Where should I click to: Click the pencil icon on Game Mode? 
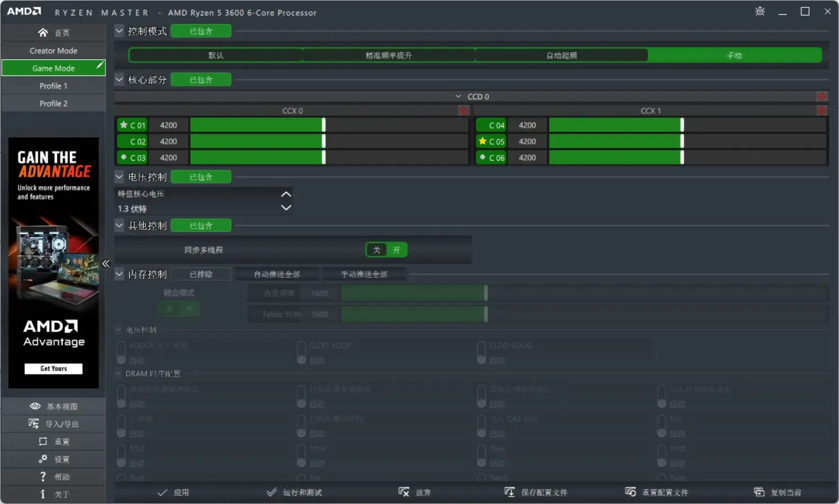tap(100, 65)
